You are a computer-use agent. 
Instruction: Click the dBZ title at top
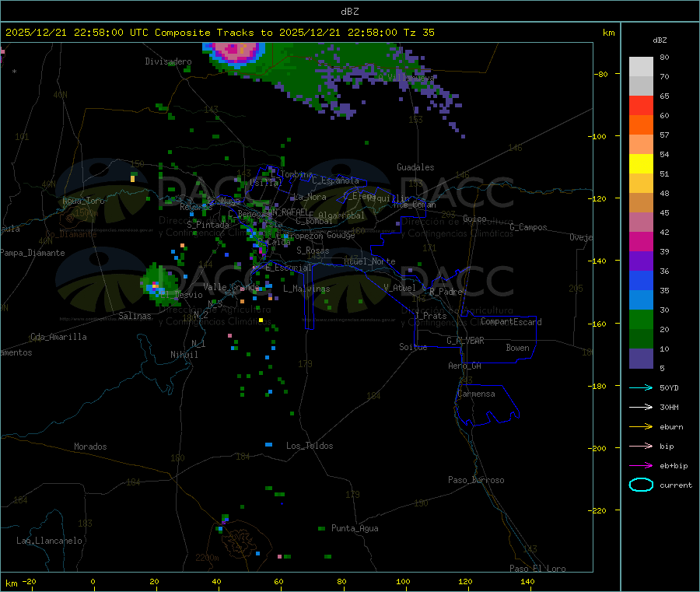pos(349,12)
